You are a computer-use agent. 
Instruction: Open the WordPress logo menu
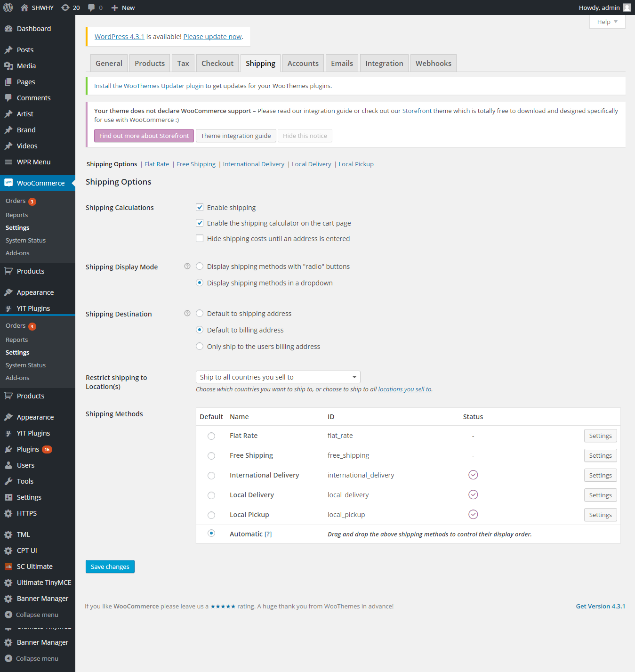[x=8, y=8]
